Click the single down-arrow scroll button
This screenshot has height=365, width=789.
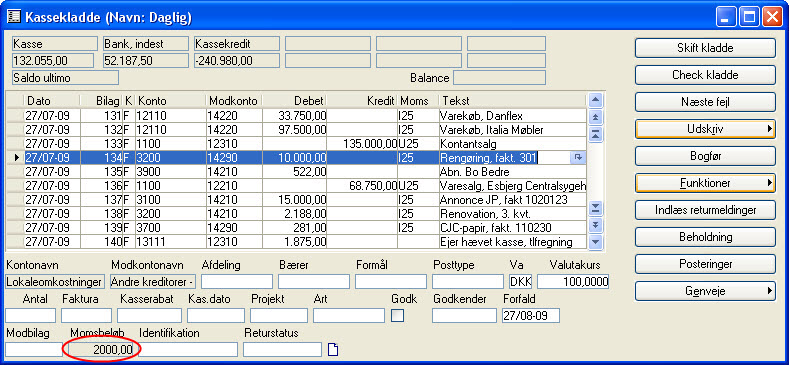coord(596,242)
